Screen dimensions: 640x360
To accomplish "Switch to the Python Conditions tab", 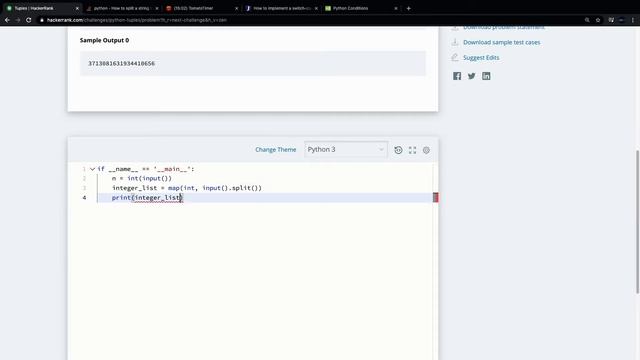I will coord(359,8).
